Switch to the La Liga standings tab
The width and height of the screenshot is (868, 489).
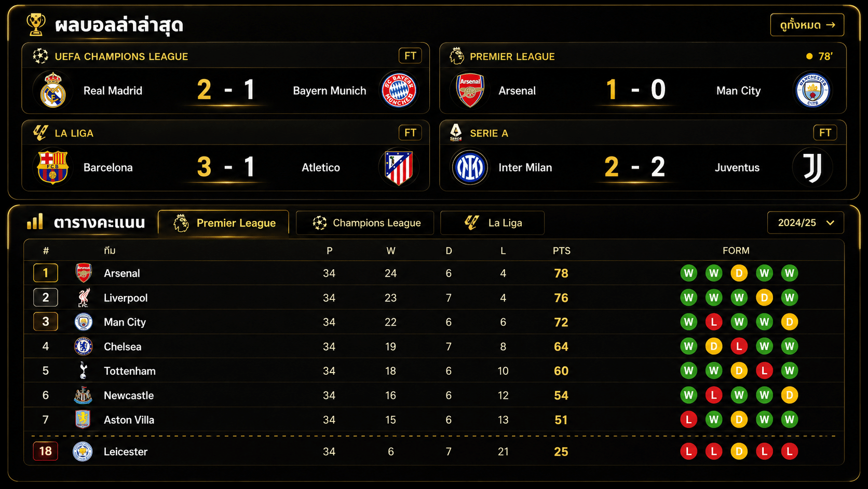click(492, 223)
